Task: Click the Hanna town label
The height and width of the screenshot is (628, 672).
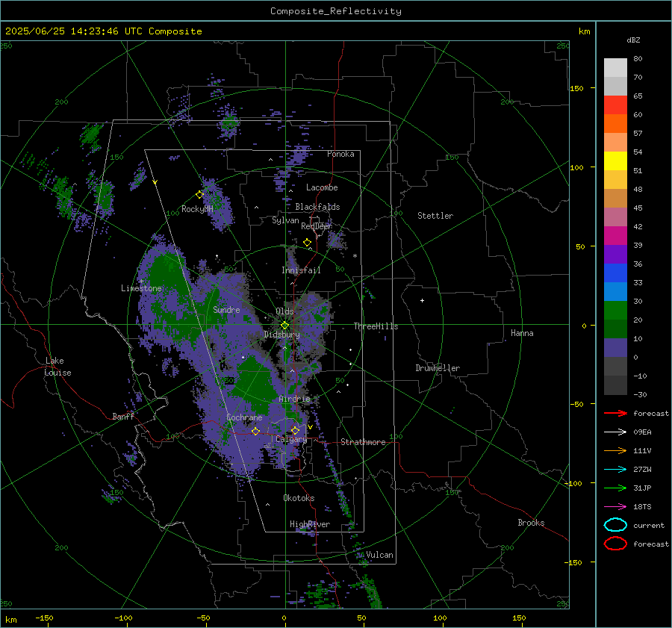Action: 522,333
